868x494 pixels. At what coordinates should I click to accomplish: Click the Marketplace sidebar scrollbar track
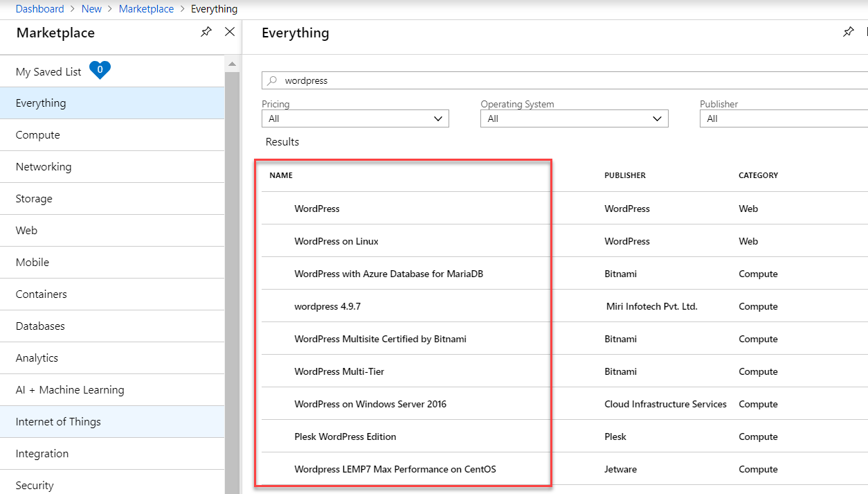pyautogui.click(x=232, y=282)
